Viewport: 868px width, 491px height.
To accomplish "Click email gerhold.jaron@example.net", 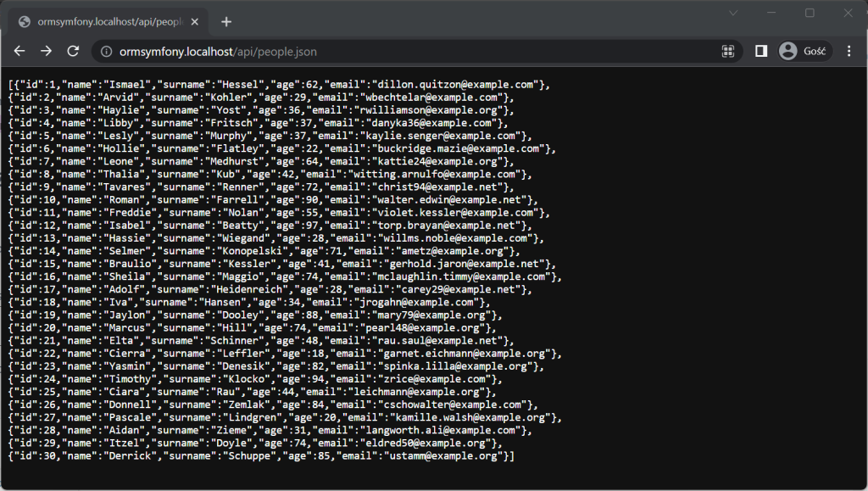I will [464, 263].
